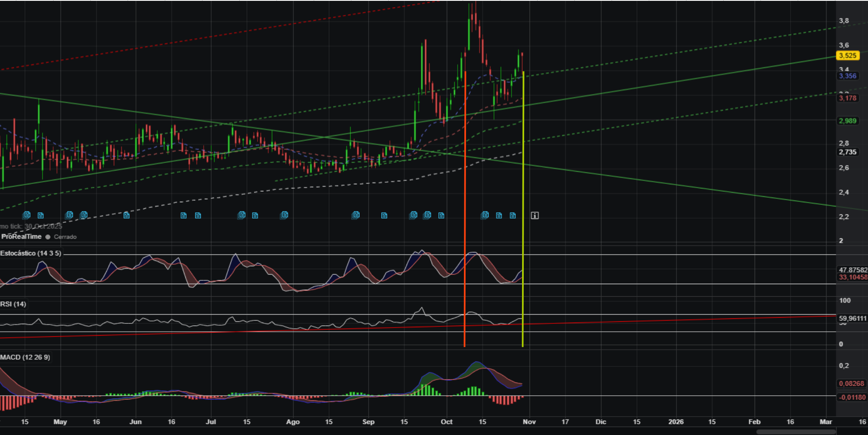Open the first stacked news icon near April 15
The image size is (868, 435).
tap(27, 215)
